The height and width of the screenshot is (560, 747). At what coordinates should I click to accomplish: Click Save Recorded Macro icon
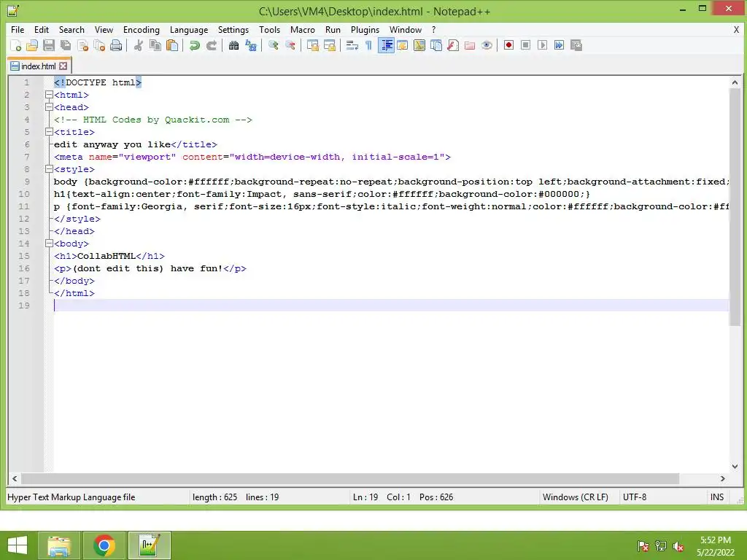coord(576,45)
